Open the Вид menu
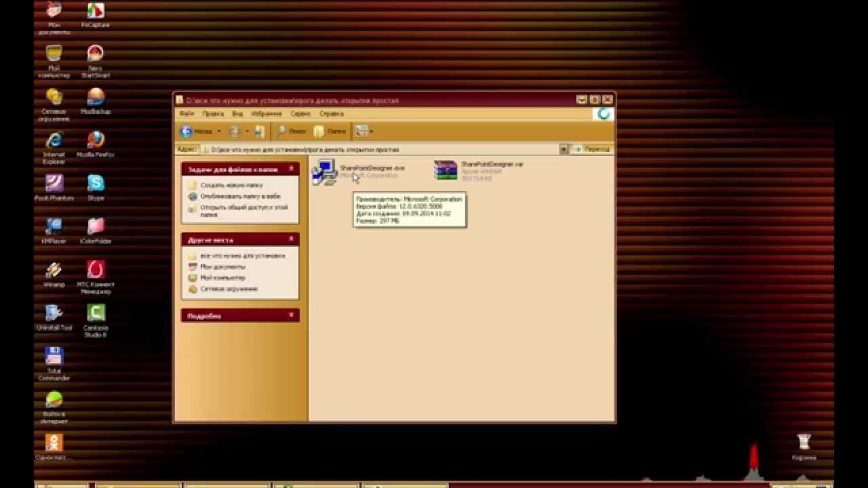868x488 pixels. [x=237, y=114]
